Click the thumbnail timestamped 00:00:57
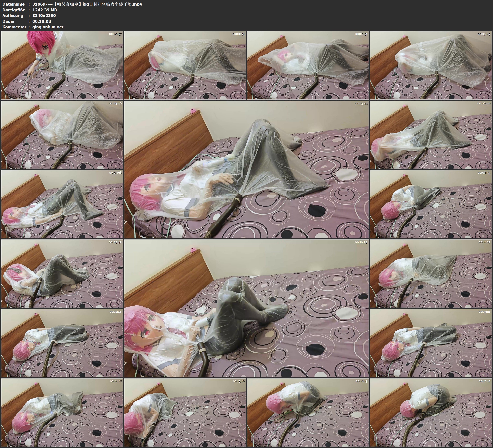This screenshot has width=493, height=448. click(62, 65)
